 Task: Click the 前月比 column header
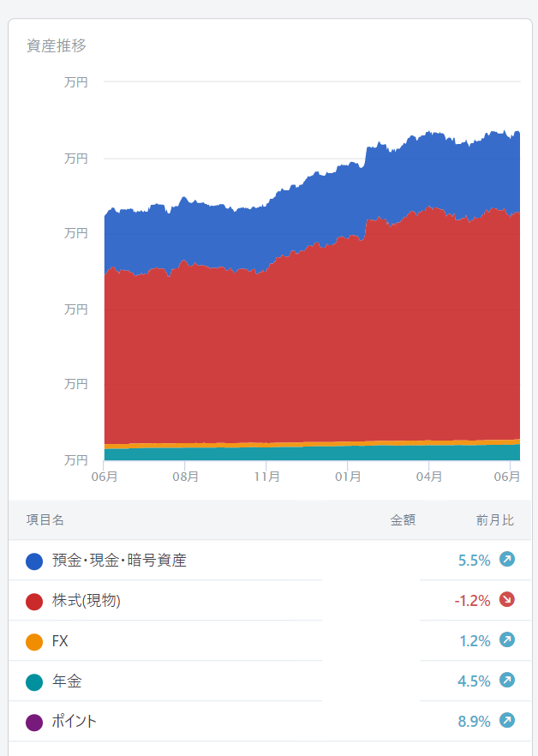[495, 520]
